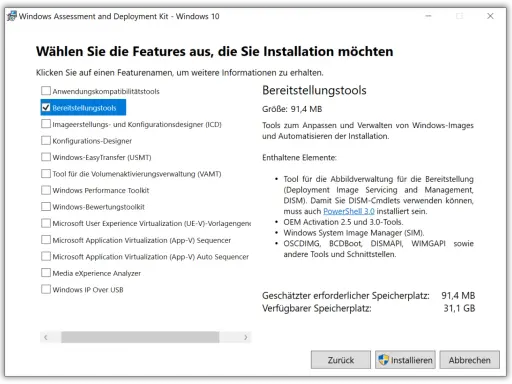
Task: Enable Imageerstellungs- und Konfigurationsdesigner (ICD) checkbox
Action: coord(46,124)
